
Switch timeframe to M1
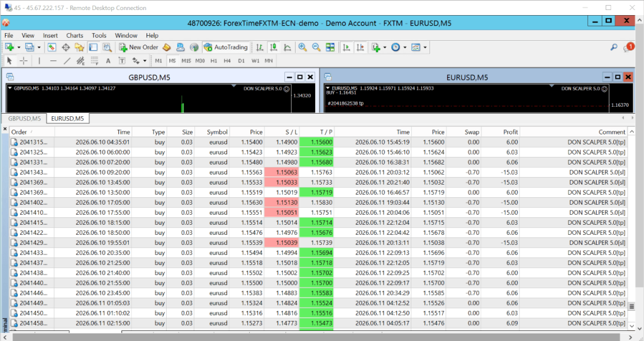pyautogui.click(x=158, y=61)
